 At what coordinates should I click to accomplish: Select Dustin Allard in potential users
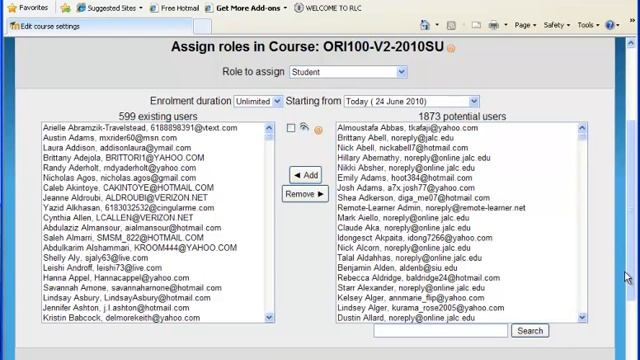457,318
